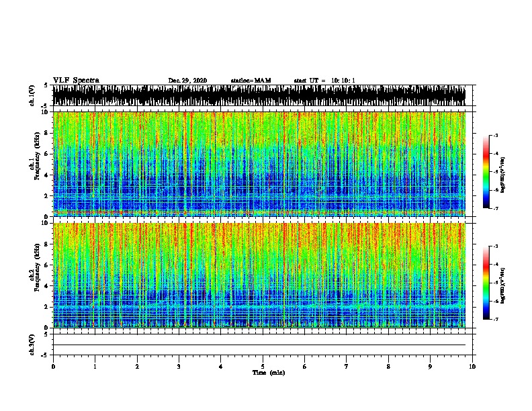Select the 6 kHz tick on ch.1 frequency axis

click(x=46, y=154)
